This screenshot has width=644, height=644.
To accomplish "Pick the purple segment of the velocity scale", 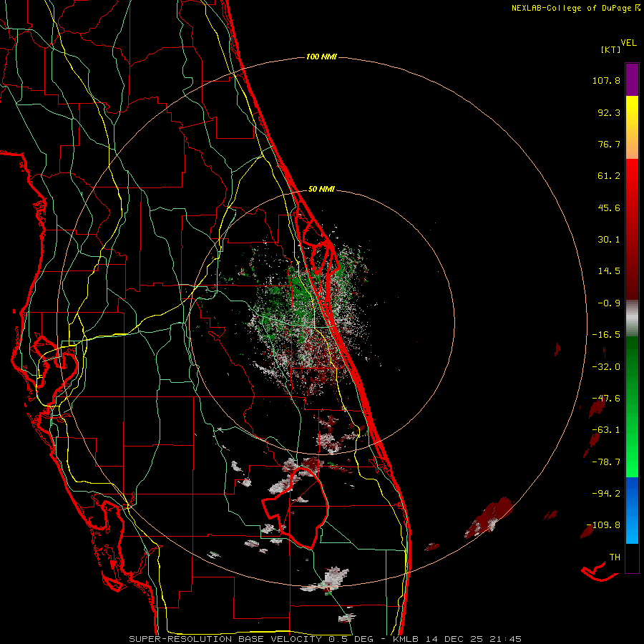I will point(632,79).
